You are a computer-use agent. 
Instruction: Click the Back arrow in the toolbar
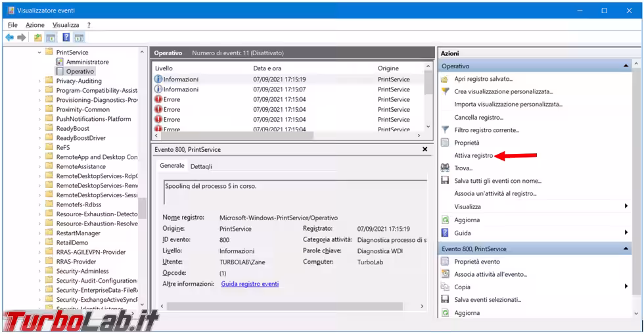(10, 37)
